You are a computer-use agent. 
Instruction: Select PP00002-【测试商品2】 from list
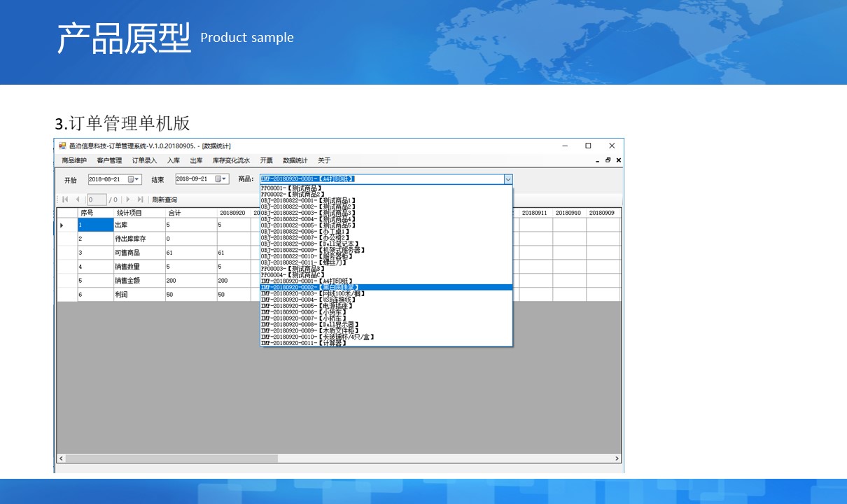(386, 194)
